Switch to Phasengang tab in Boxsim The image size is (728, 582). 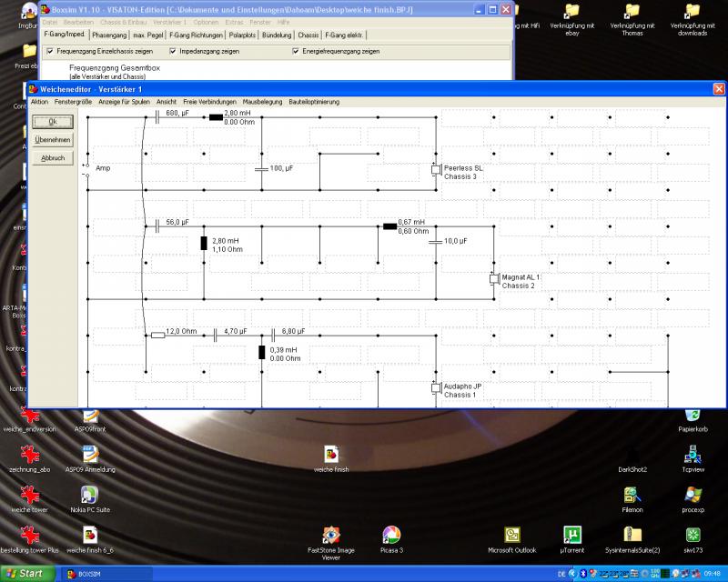pos(109,35)
